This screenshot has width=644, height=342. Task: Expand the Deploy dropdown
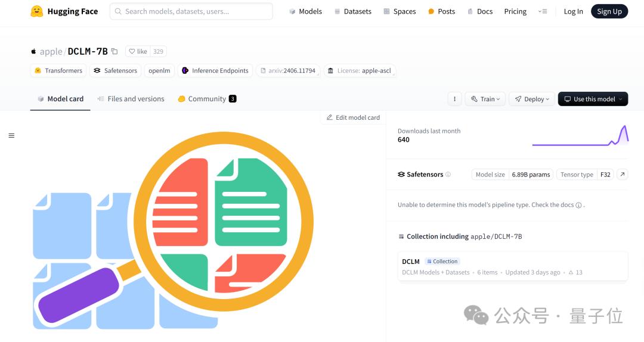[532, 99]
